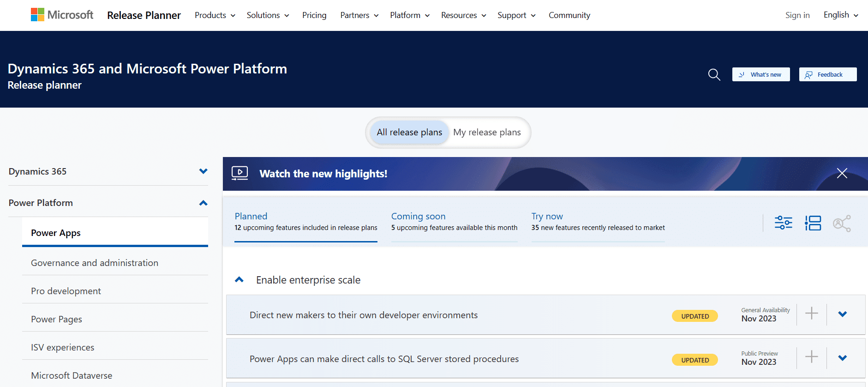Image resolution: width=868 pixels, height=387 pixels.
Task: Select Governance and administration in sidebar
Action: [x=95, y=263]
